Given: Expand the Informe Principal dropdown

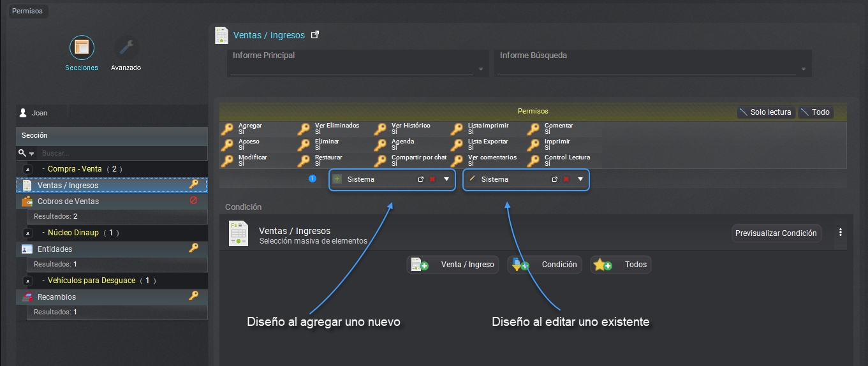Looking at the screenshot, I should (x=480, y=69).
